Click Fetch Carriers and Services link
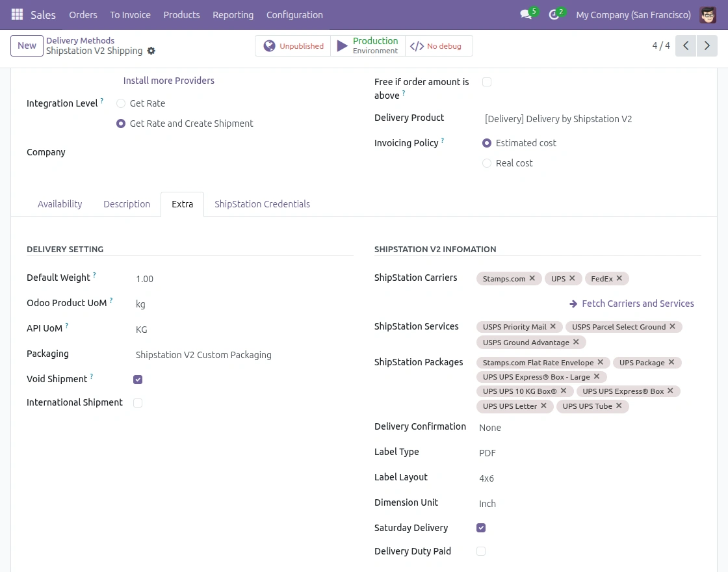728x572 pixels. (x=632, y=304)
